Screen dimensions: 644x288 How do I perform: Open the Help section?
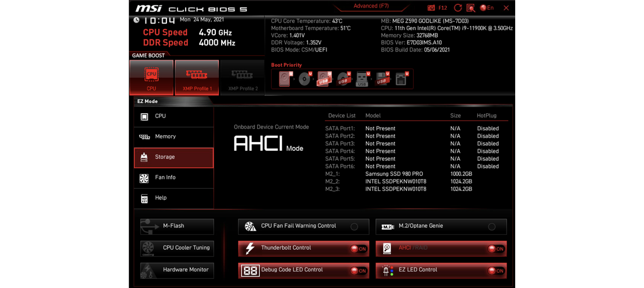pos(173,198)
